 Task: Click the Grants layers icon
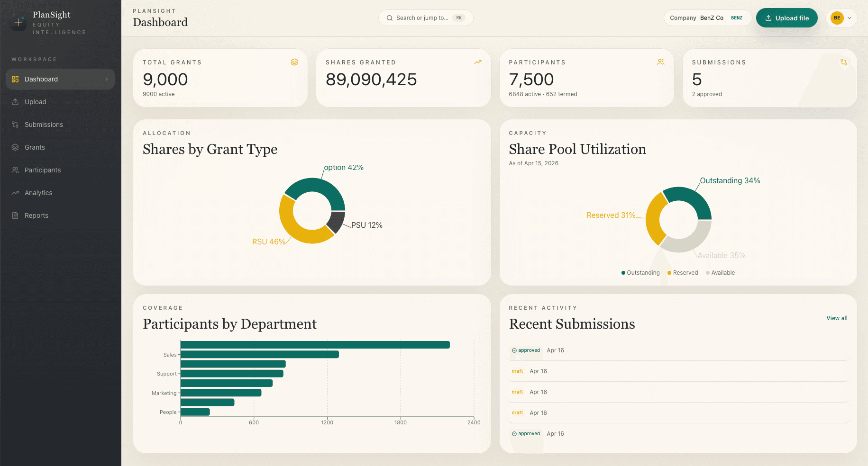(x=15, y=147)
